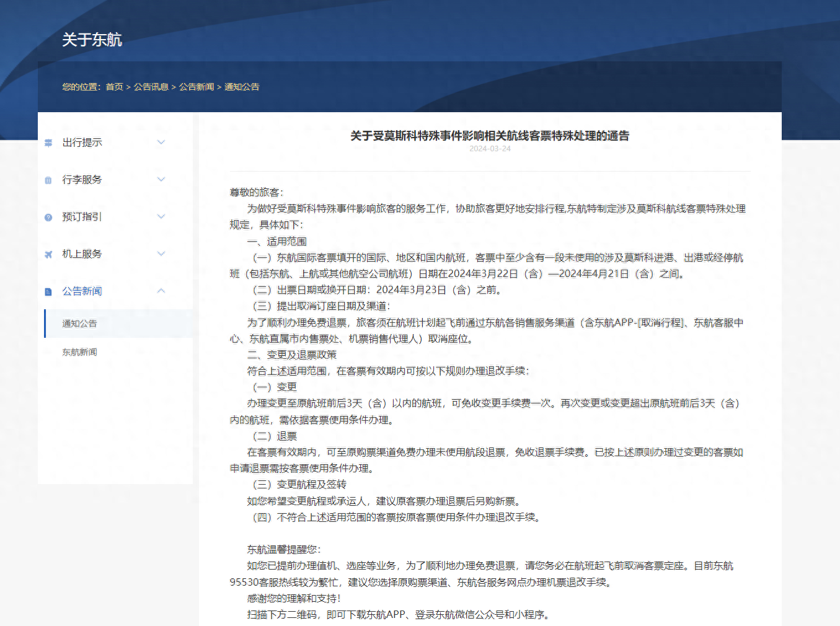Image resolution: width=840 pixels, height=626 pixels.
Task: Click 通知公告 breadcrumb link
Action: click(x=242, y=87)
